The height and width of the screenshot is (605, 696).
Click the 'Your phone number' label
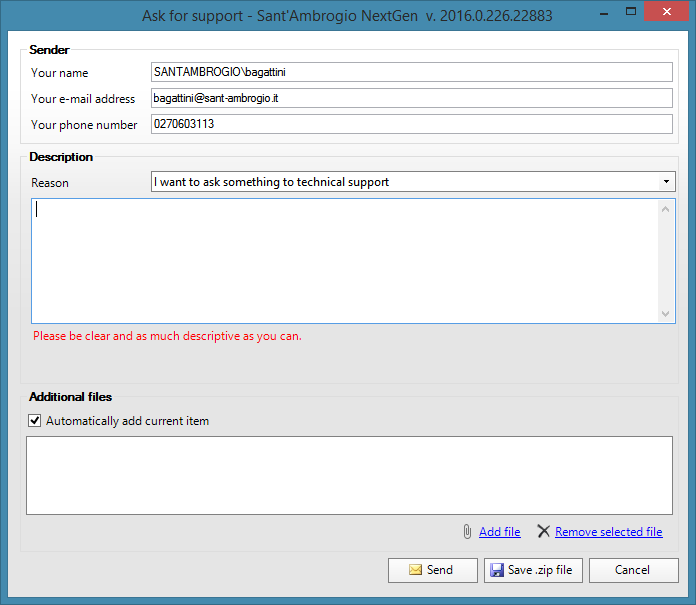click(84, 125)
